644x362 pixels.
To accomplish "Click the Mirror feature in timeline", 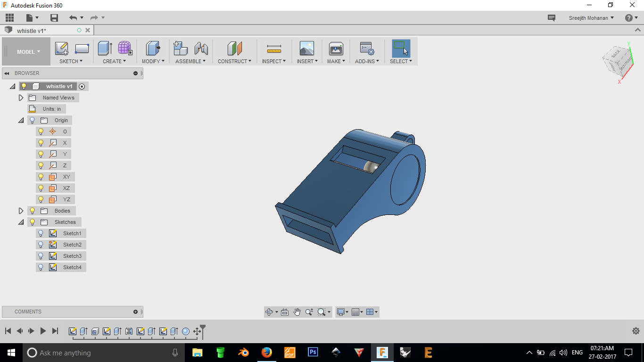I will pyautogui.click(x=129, y=331).
